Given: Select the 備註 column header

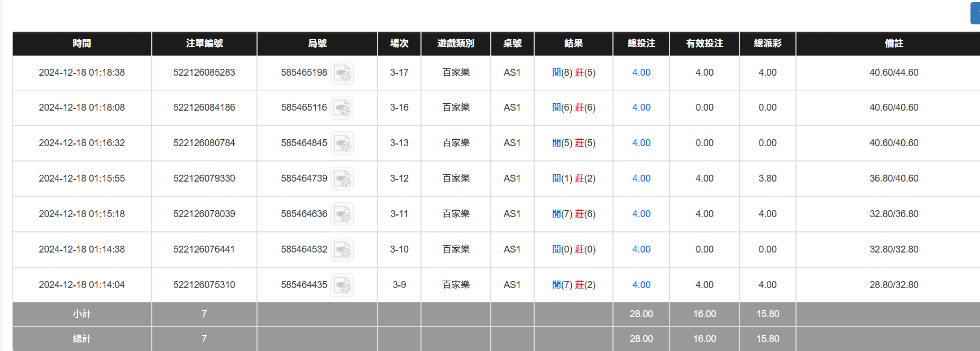Looking at the screenshot, I should pyautogui.click(x=894, y=43).
